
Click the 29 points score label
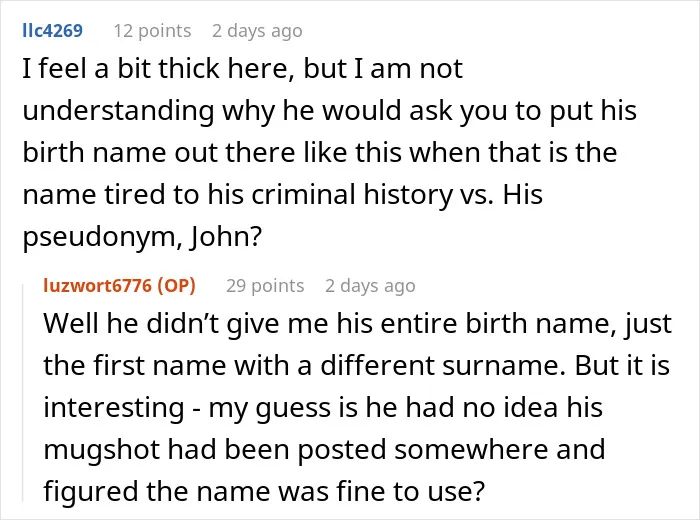(x=265, y=286)
